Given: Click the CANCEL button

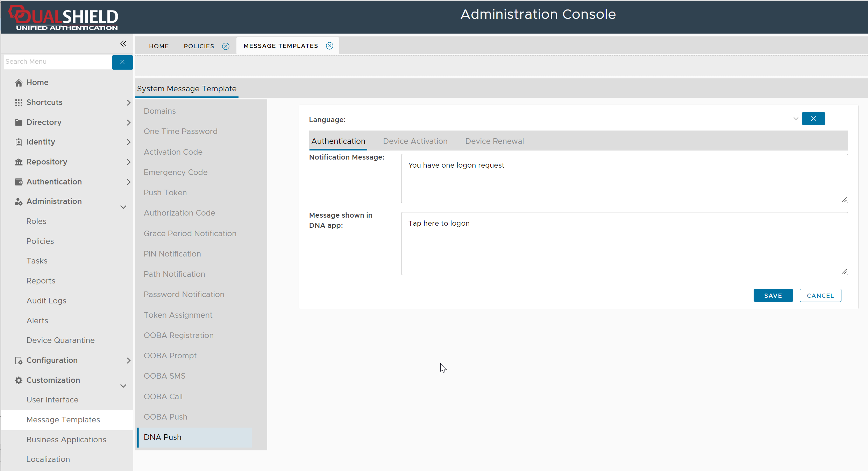Looking at the screenshot, I should (820, 296).
